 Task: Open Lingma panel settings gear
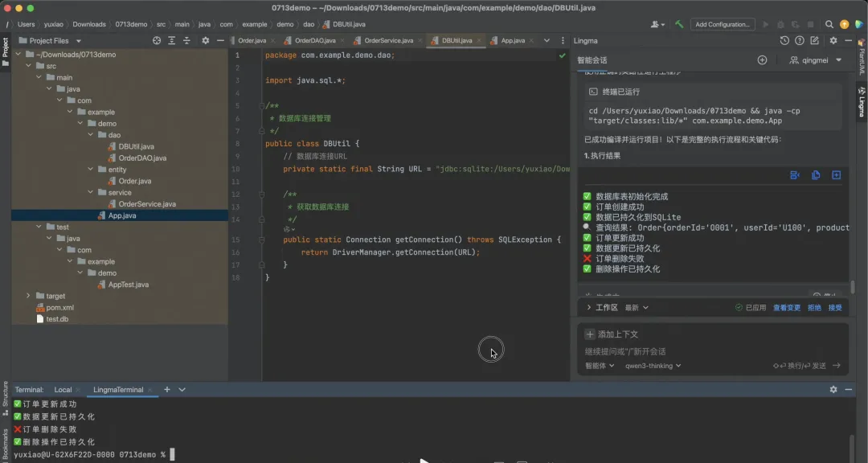(x=833, y=40)
